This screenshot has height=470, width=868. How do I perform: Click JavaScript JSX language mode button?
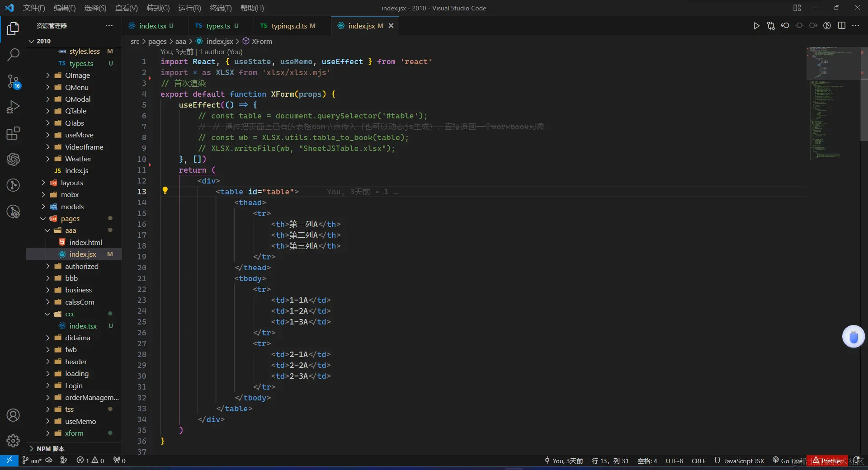pyautogui.click(x=744, y=461)
